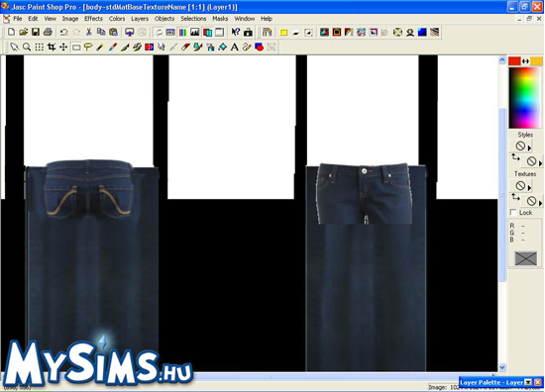The height and width of the screenshot is (392, 545).
Task: Expand background style flyout arrow
Action: point(540,163)
